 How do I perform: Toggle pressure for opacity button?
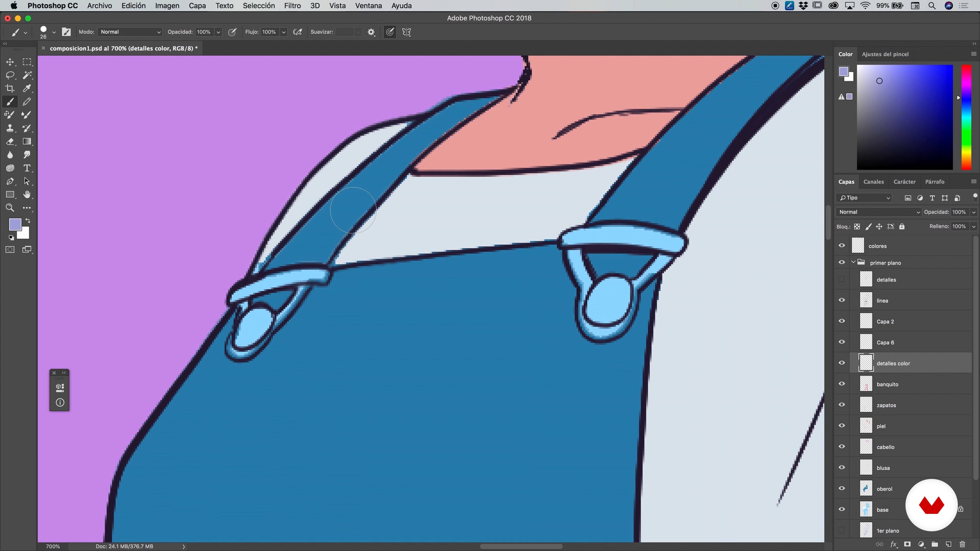232,32
